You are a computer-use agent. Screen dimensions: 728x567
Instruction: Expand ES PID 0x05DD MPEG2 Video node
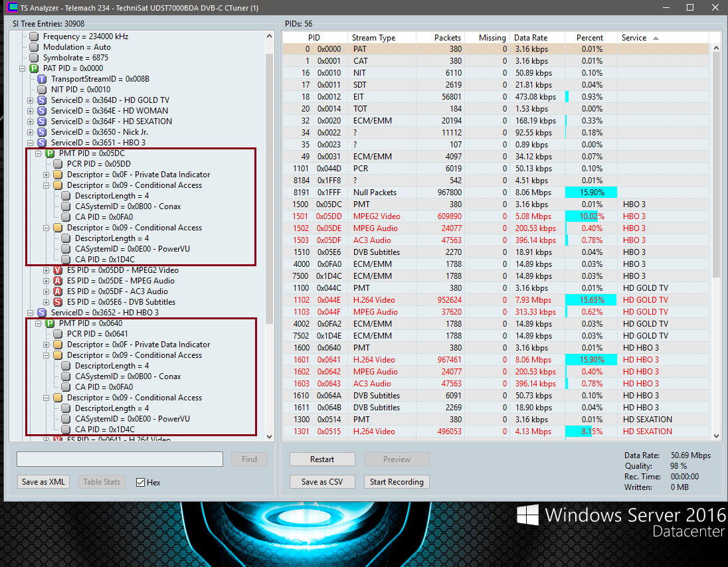[x=46, y=270]
